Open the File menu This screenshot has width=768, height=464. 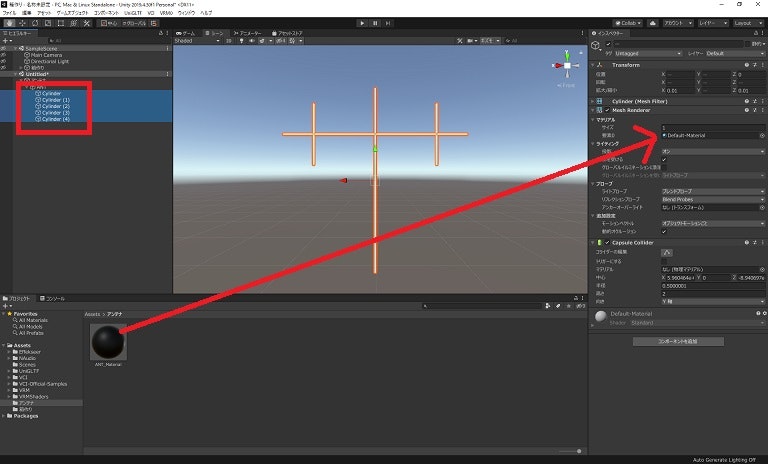(9, 13)
